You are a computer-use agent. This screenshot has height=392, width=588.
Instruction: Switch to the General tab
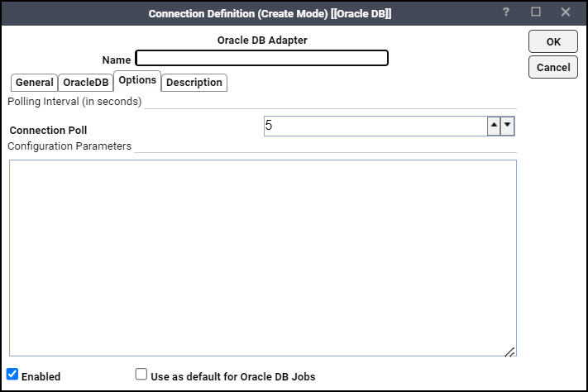point(35,82)
